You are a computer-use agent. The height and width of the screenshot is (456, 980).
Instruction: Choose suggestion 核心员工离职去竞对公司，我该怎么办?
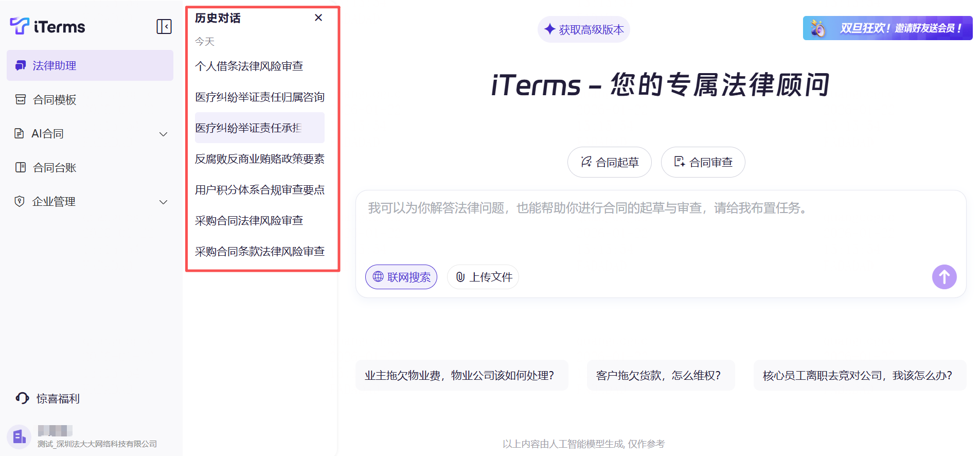pyautogui.click(x=860, y=375)
